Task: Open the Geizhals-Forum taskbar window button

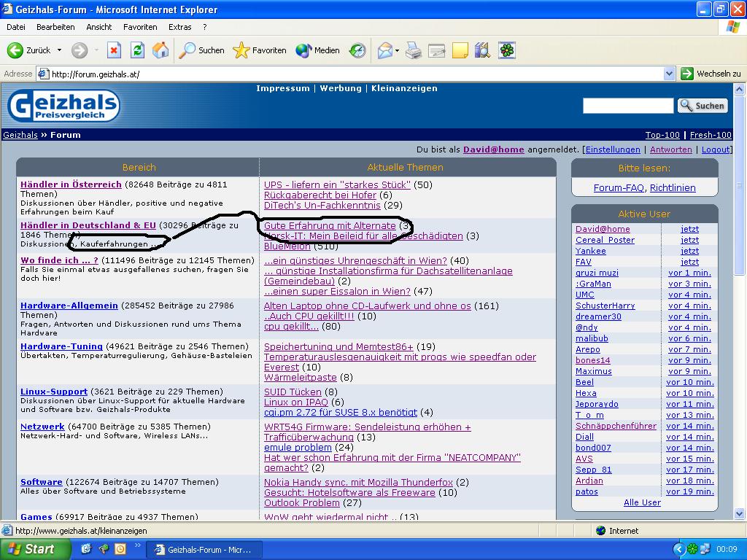Action: [x=204, y=550]
